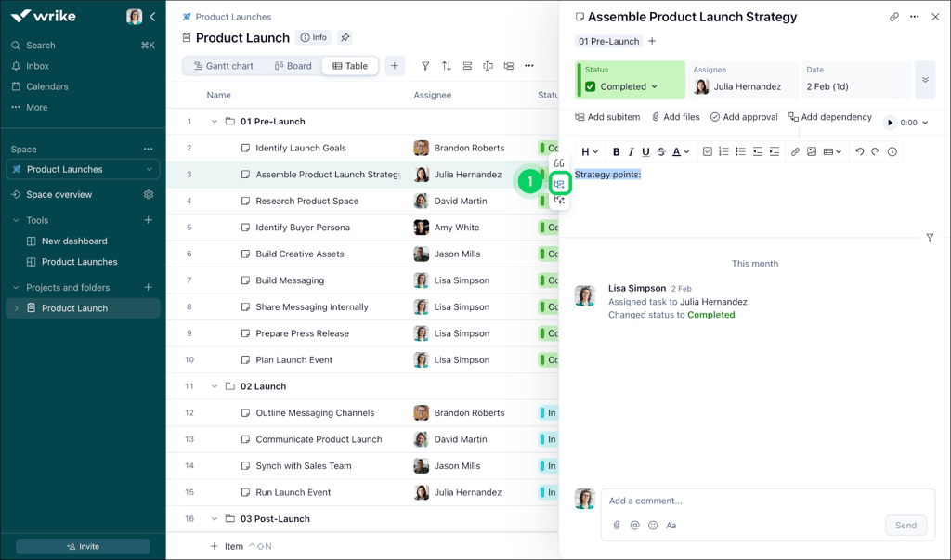Insert a bulleted list in the description
This screenshot has width=951, height=560.
741,151
